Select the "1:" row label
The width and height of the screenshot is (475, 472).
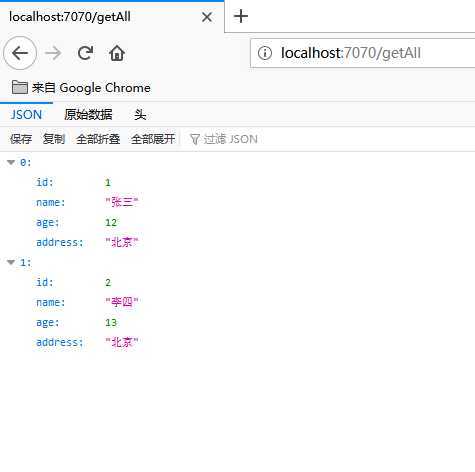click(x=26, y=262)
